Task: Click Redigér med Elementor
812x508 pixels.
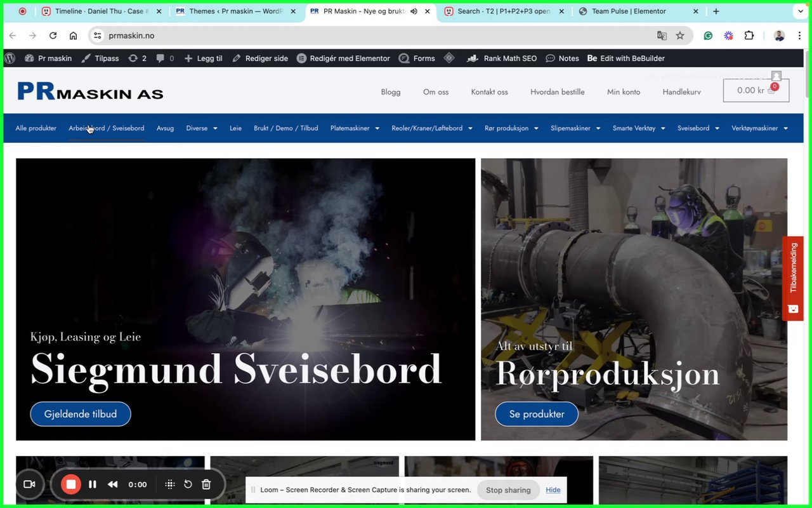Action: [343, 58]
